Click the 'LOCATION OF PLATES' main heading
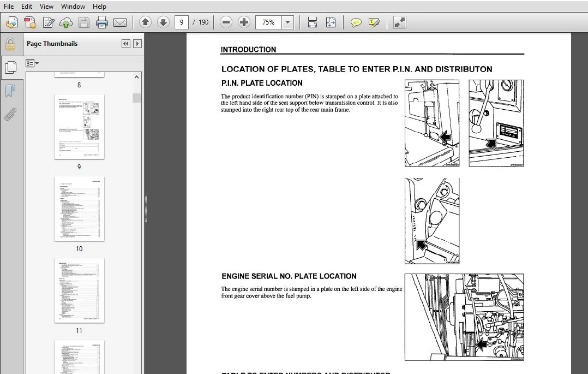The image size is (588, 374). pos(357,69)
